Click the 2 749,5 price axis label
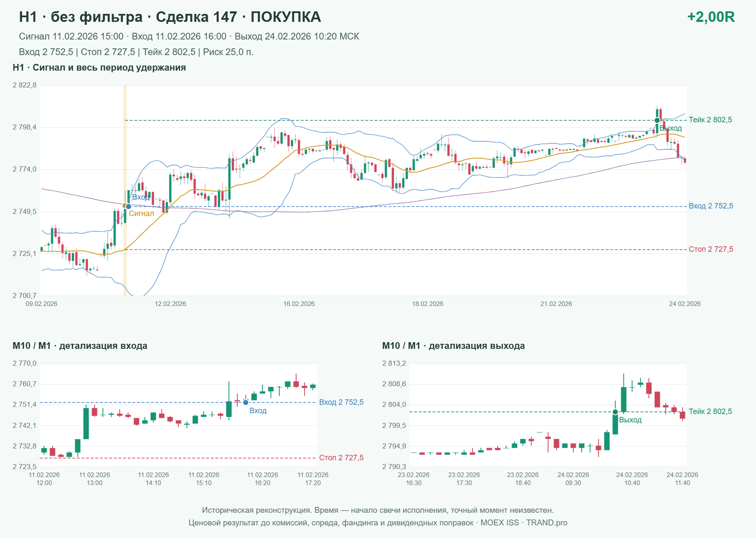756x538 pixels. (24, 211)
